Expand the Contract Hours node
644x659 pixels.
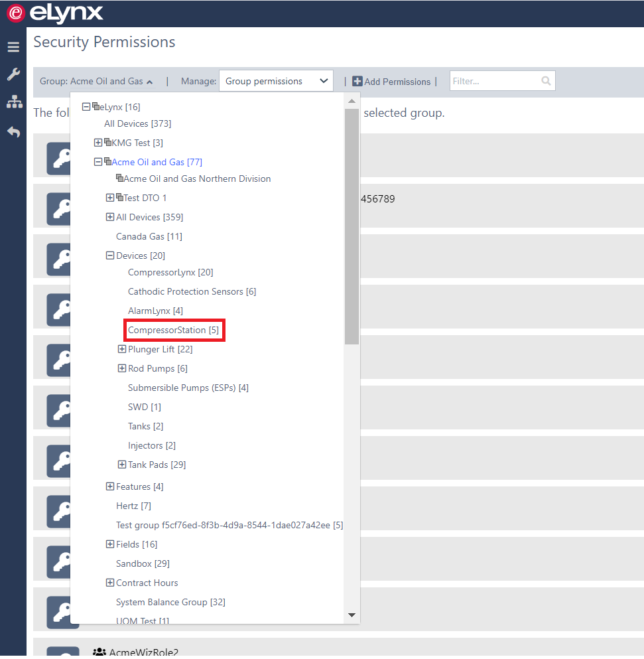click(x=110, y=583)
